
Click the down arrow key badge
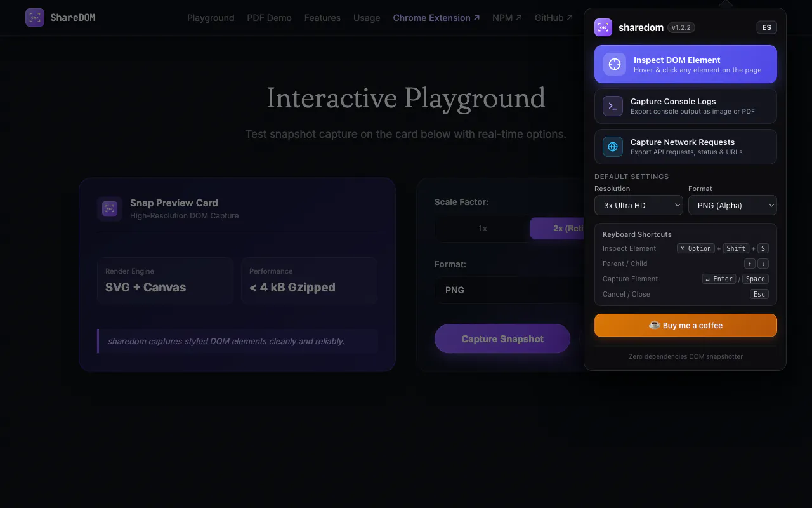[763, 264]
